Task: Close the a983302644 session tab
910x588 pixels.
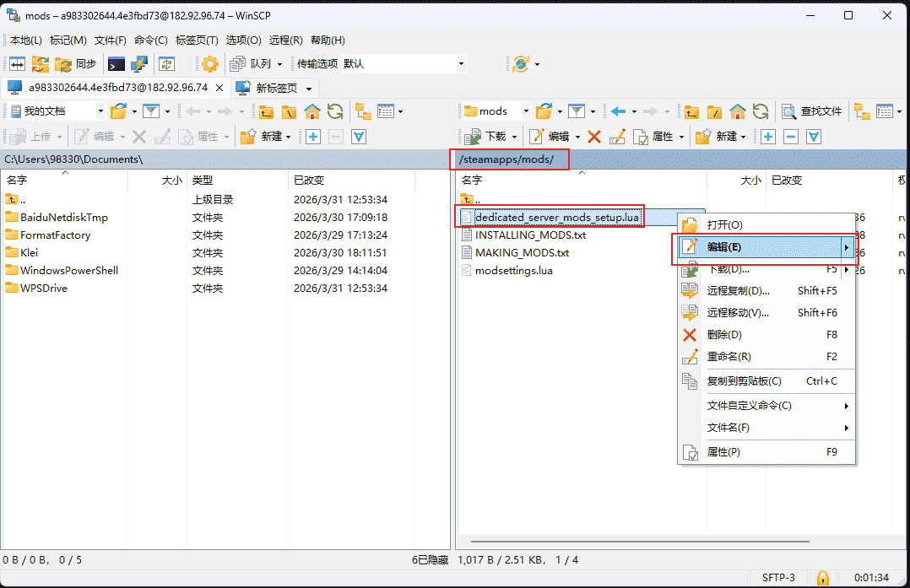Action: [219, 88]
